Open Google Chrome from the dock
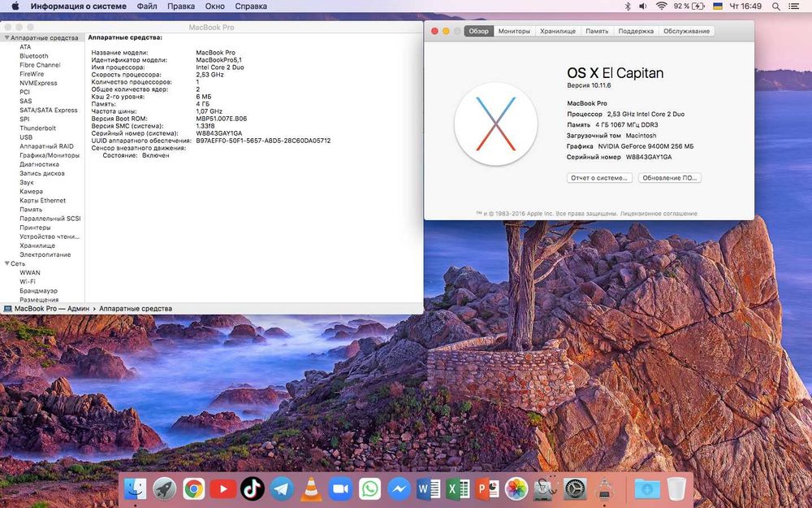Screen dimensions: 812x508 point(194,488)
